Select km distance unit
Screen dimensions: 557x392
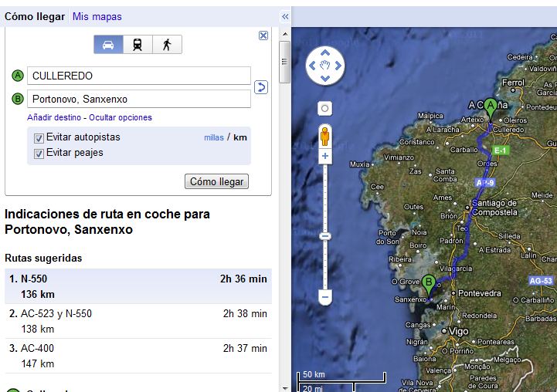[x=240, y=137]
